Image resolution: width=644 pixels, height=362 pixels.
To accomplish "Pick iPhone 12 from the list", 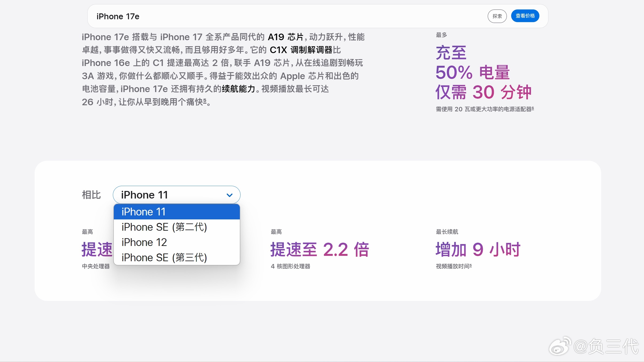I will pos(177,242).
